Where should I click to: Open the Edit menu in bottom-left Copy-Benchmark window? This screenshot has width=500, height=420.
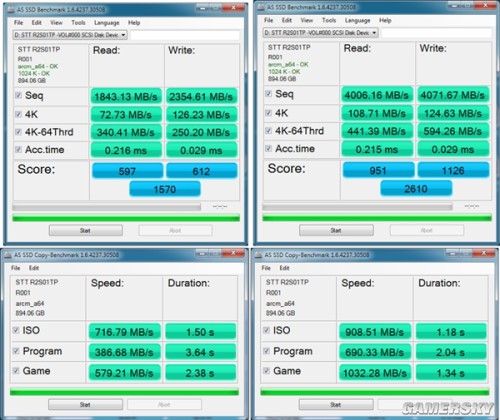point(34,268)
